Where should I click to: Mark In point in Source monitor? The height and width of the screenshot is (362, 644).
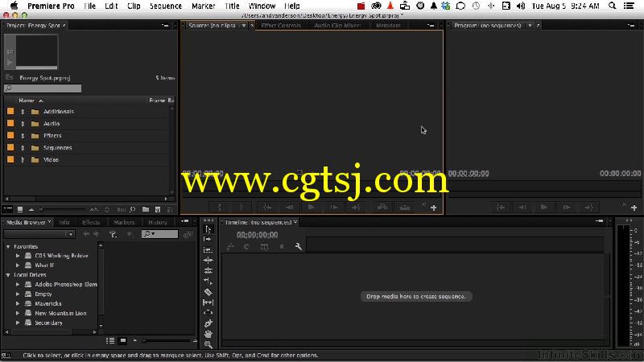(x=219, y=208)
